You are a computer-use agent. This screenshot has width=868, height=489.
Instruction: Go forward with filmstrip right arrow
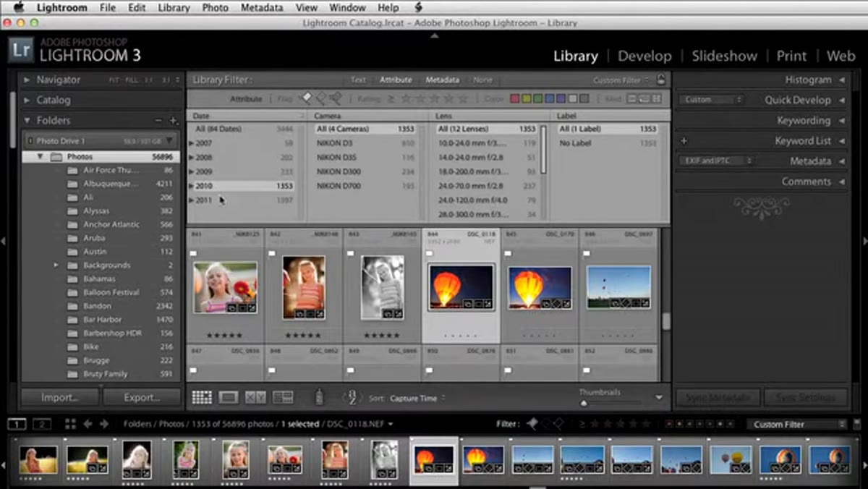(104, 424)
